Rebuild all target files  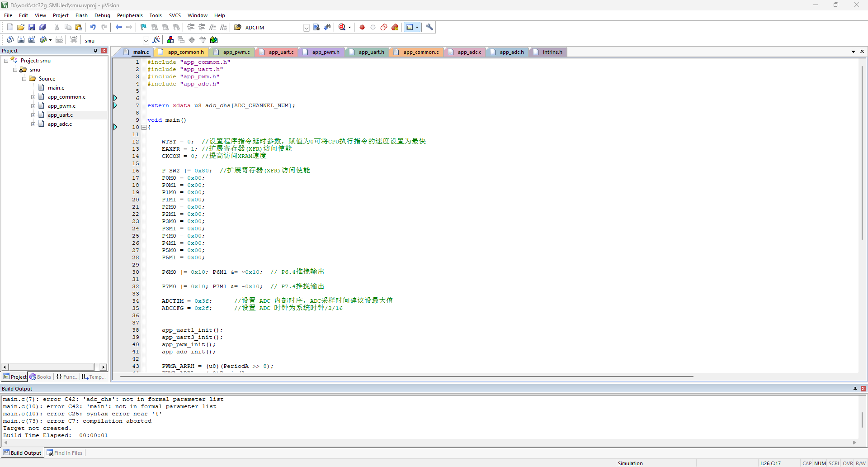pos(32,40)
